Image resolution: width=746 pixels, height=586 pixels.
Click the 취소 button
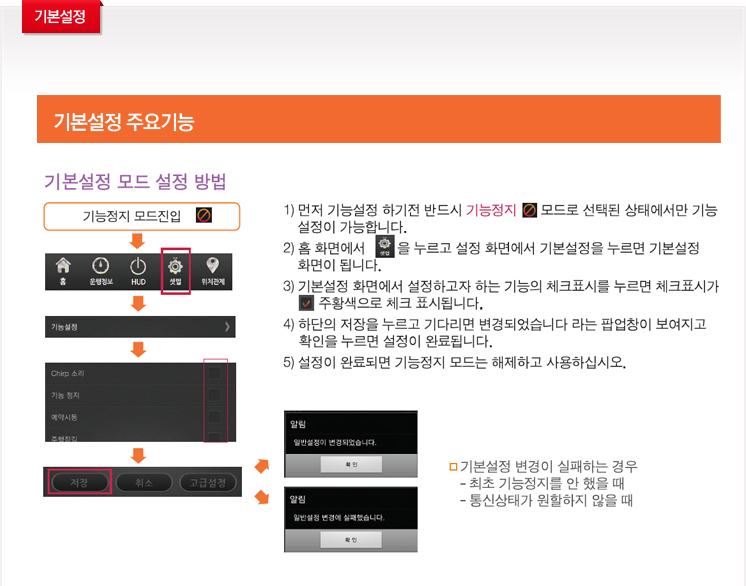coord(144,482)
